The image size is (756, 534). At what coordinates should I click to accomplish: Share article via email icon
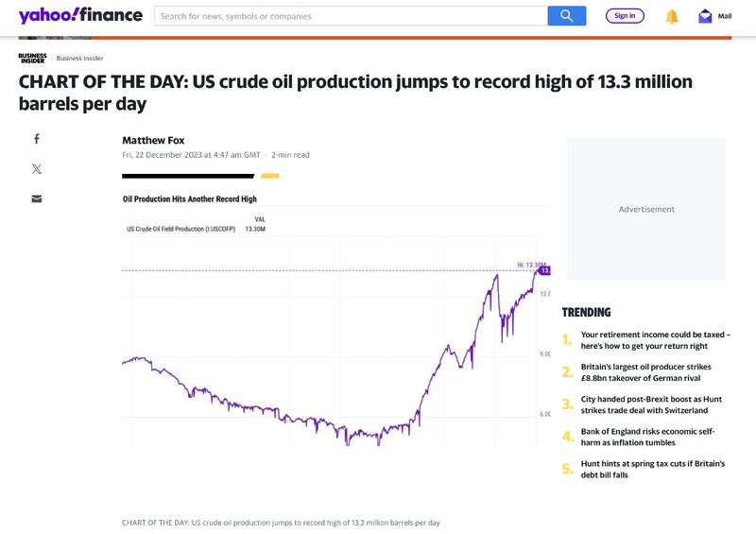click(37, 199)
